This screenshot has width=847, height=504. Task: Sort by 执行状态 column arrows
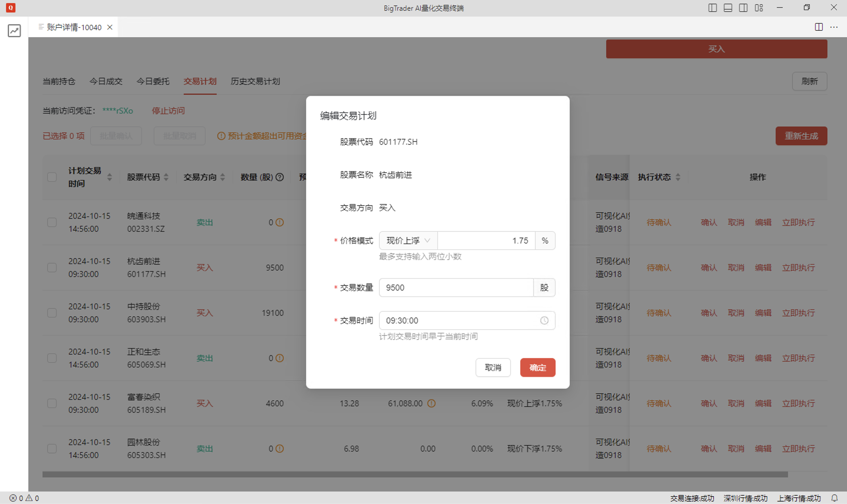click(678, 177)
